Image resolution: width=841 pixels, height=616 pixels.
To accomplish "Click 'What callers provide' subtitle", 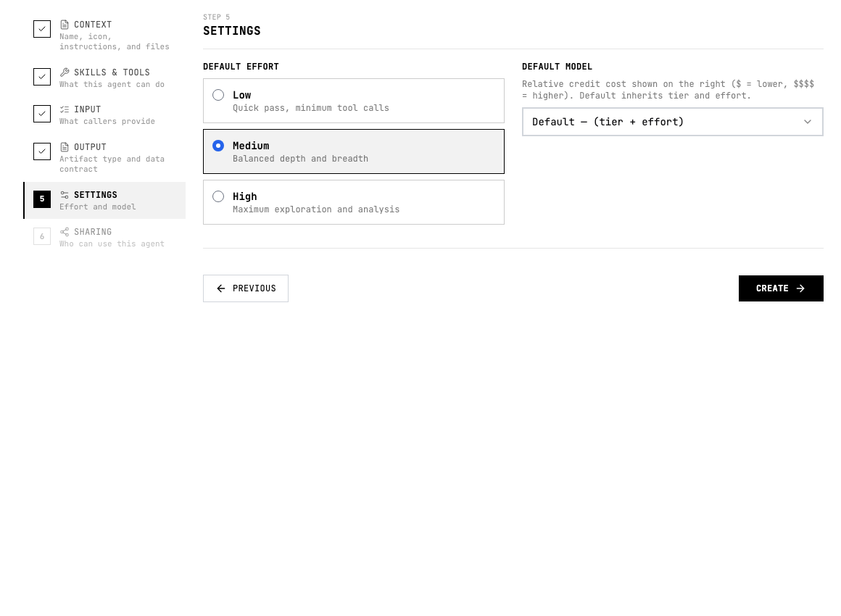I will pyautogui.click(x=107, y=122).
